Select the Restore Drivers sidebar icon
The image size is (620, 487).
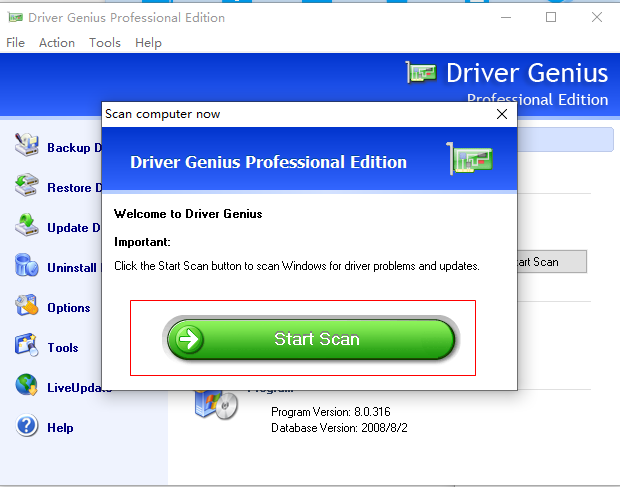pyautogui.click(x=26, y=185)
